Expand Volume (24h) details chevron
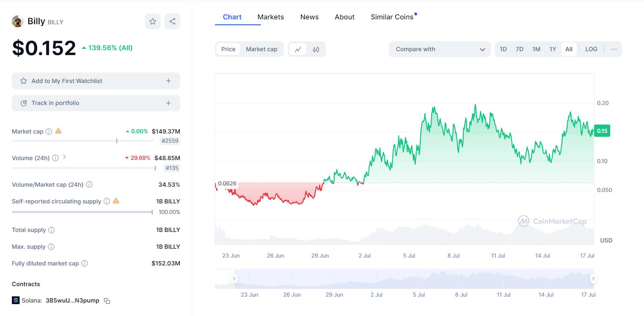 pyautogui.click(x=64, y=157)
